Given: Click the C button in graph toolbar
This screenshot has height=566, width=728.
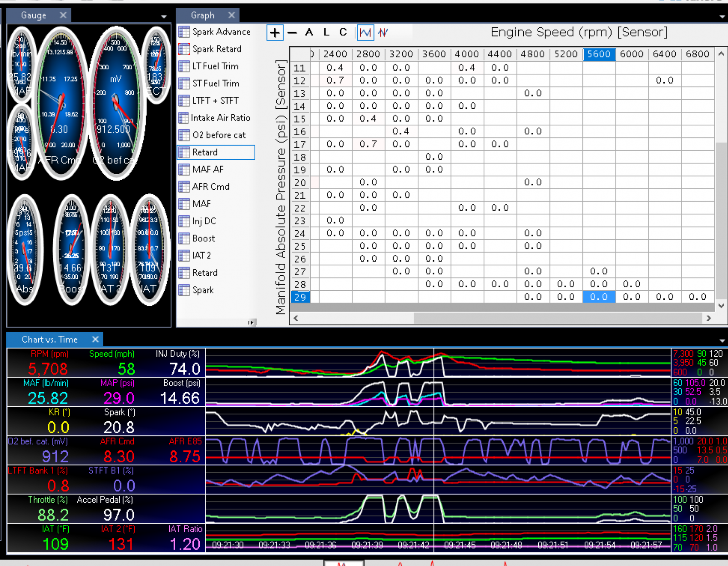Looking at the screenshot, I should point(343,32).
